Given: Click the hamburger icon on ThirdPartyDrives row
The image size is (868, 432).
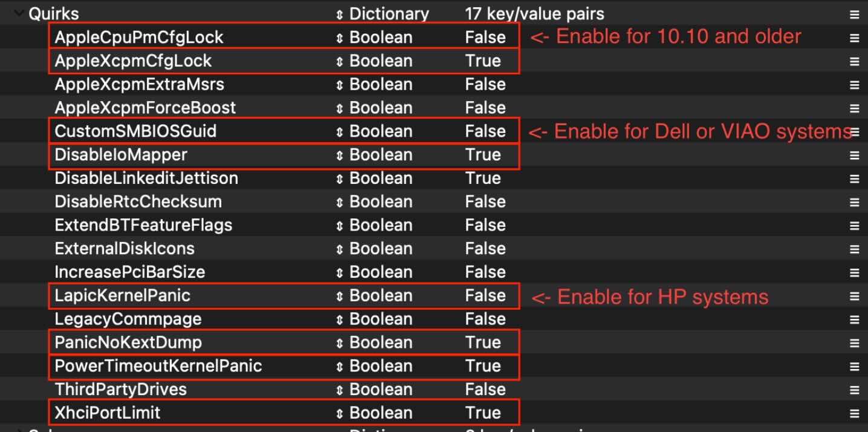Looking at the screenshot, I should pyautogui.click(x=854, y=390).
